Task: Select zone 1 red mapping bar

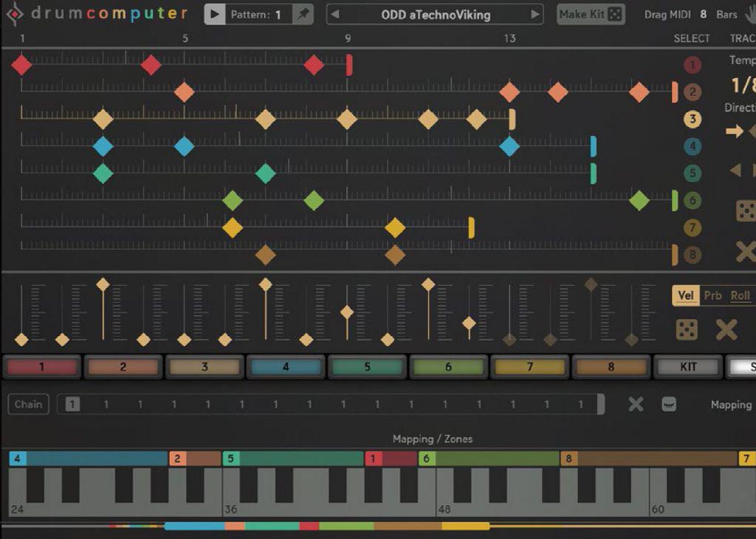Action: coord(391,459)
